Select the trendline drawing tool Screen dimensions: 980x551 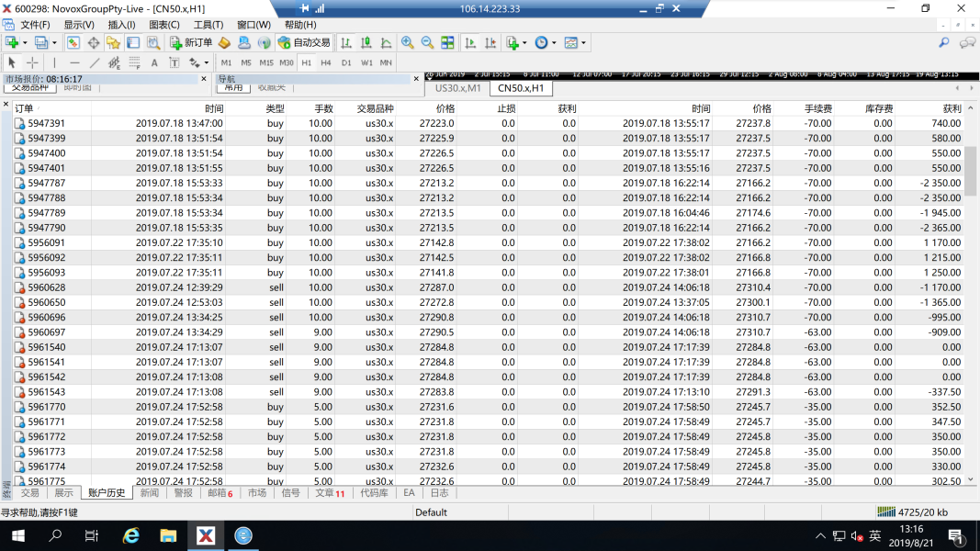(x=95, y=62)
